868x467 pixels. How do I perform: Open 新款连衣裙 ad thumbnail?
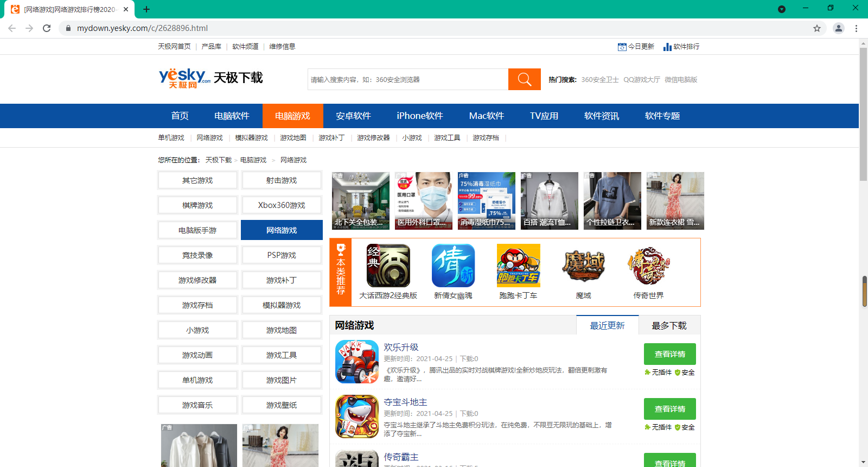pos(675,201)
